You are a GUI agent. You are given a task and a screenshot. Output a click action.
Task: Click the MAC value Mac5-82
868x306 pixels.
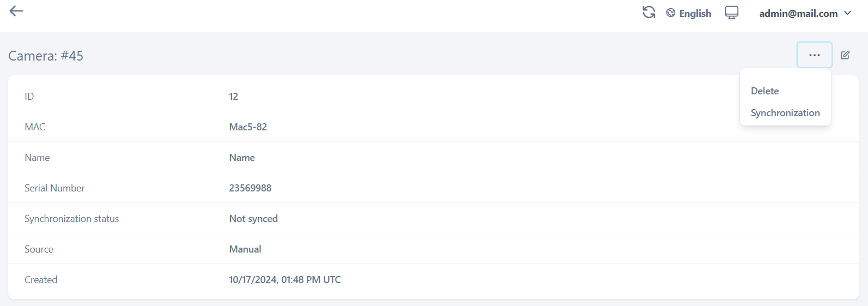click(248, 127)
